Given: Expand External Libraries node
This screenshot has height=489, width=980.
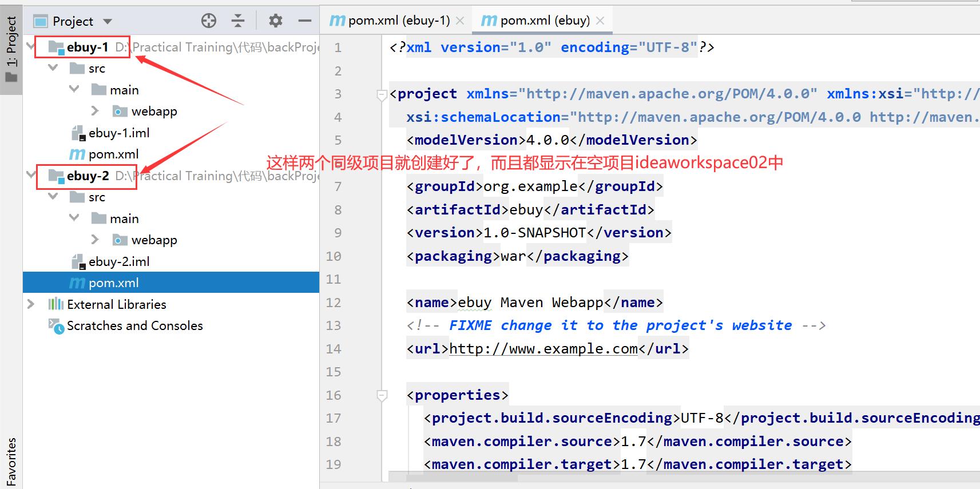Looking at the screenshot, I should [x=31, y=304].
